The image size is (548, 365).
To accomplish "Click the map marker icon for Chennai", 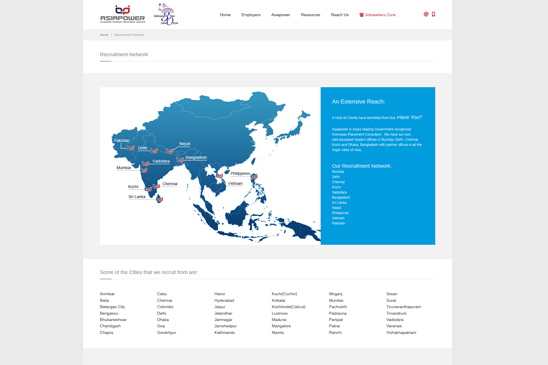I will pos(156,186).
